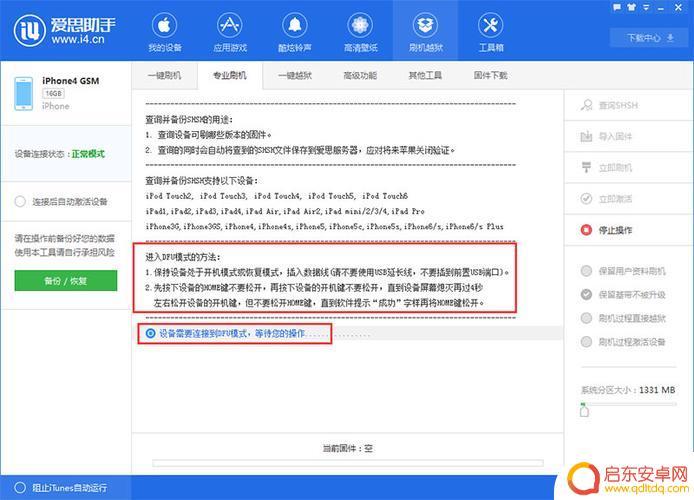Screen dimensions: 694x500
Task: Click the 16GB capacity badge
Action: point(54,93)
